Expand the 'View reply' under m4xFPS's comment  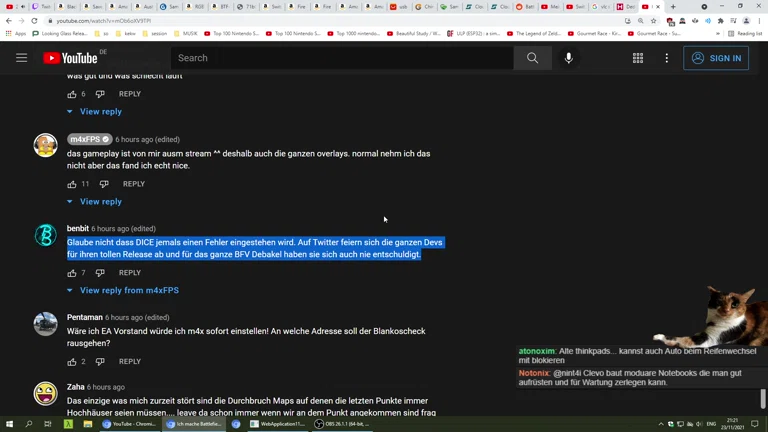[100, 202]
